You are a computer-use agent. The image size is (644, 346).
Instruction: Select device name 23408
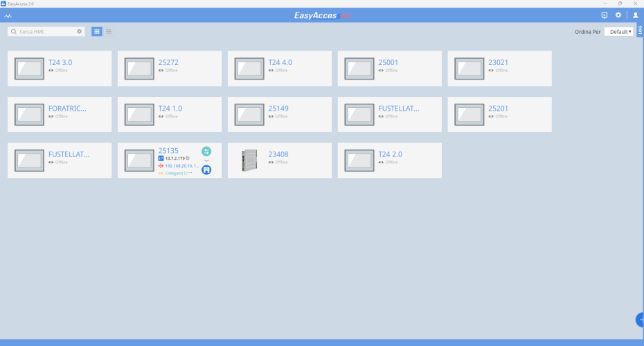click(x=278, y=154)
